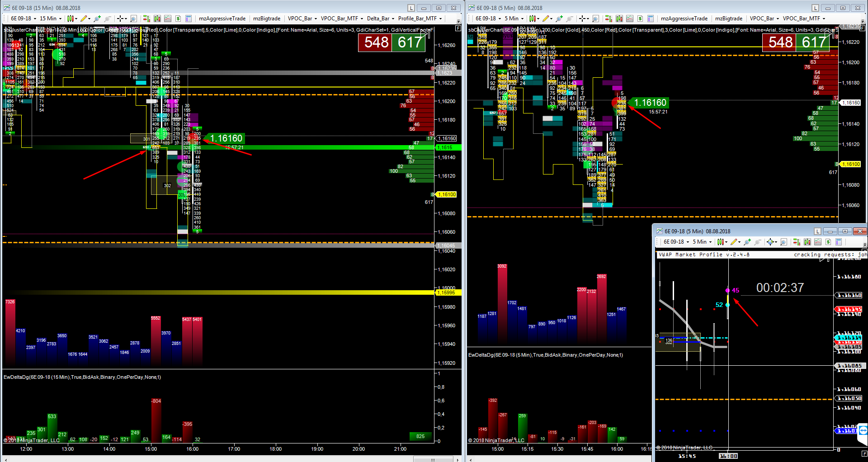868x462 pixels.
Task: Open instrument dropdown 6E 09-18 in 15 Min window
Action: 23,19
